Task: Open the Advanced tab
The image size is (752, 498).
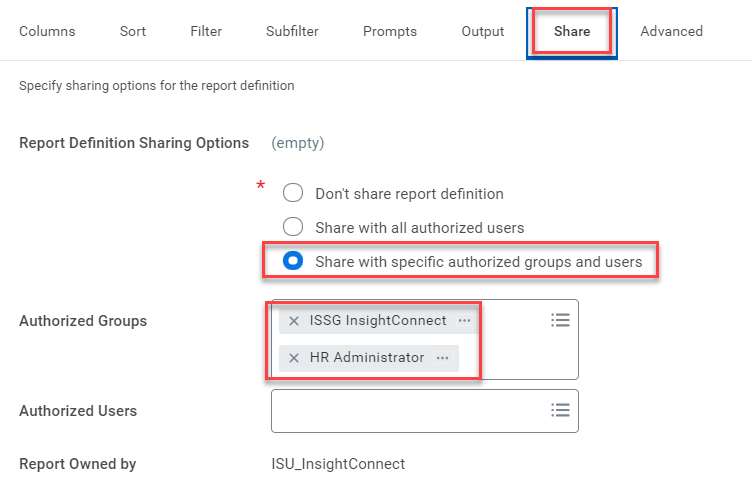Action: [x=671, y=31]
